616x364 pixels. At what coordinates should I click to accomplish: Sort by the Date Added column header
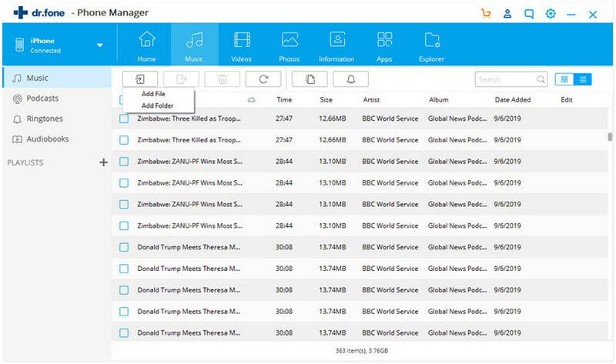pos(513,100)
